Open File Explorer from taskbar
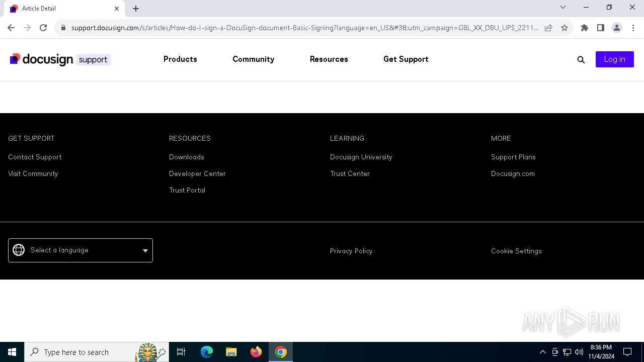Screen dimensions: 644x362 [231, 352]
